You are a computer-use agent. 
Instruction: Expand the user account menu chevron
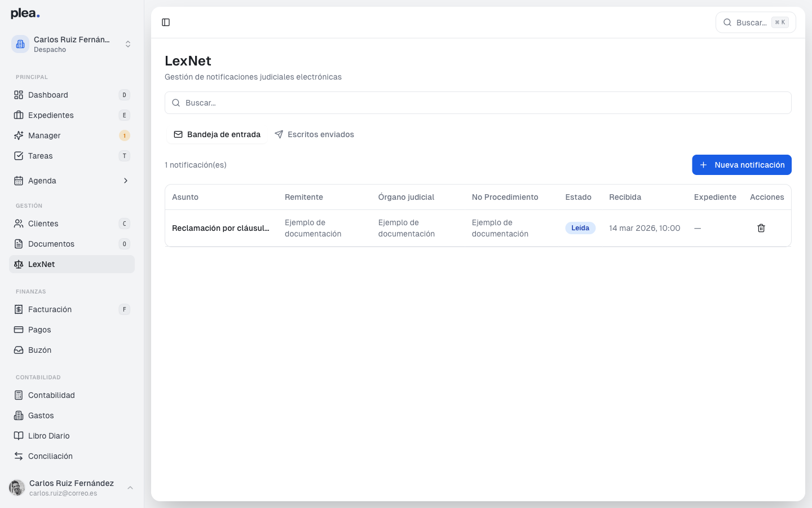(x=130, y=488)
